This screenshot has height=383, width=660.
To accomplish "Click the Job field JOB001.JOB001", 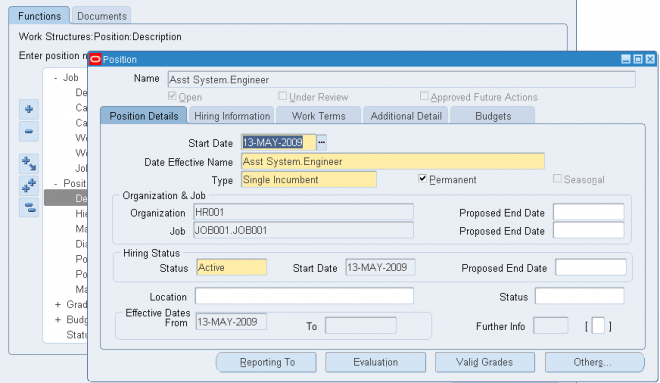I will click(x=303, y=230).
